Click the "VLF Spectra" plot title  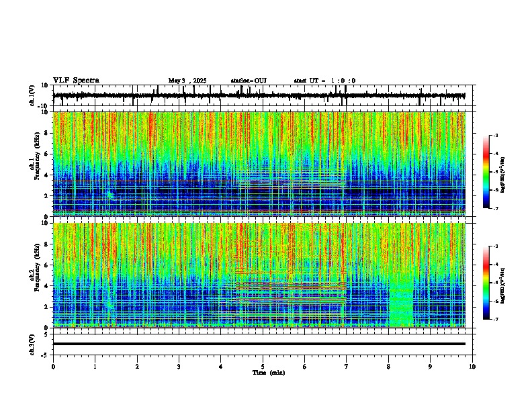pyautogui.click(x=76, y=81)
